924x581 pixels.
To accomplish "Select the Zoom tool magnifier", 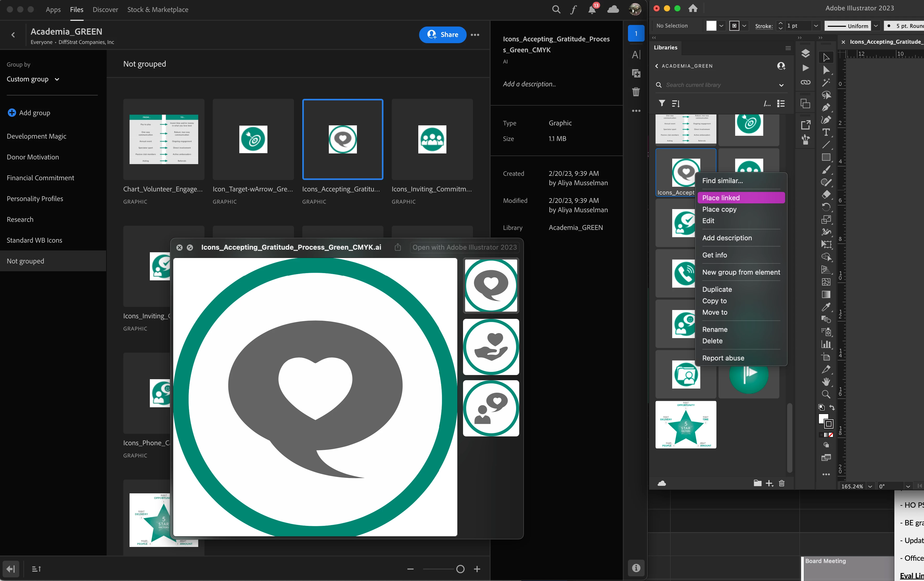I will point(826,394).
